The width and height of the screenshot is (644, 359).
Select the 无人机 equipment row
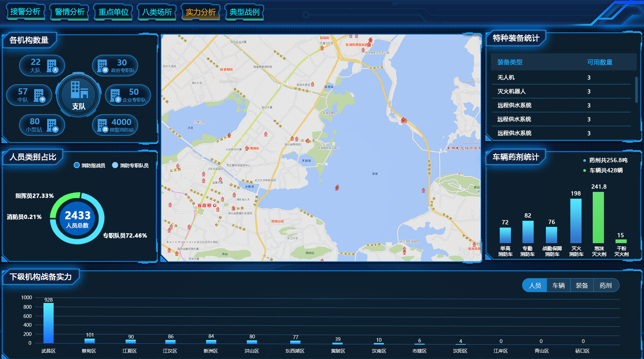[x=561, y=77]
